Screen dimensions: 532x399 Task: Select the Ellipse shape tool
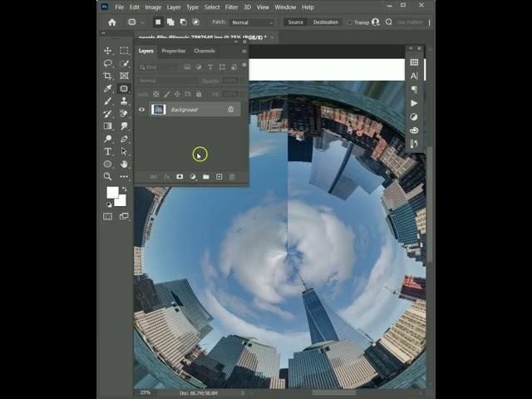pyautogui.click(x=107, y=164)
